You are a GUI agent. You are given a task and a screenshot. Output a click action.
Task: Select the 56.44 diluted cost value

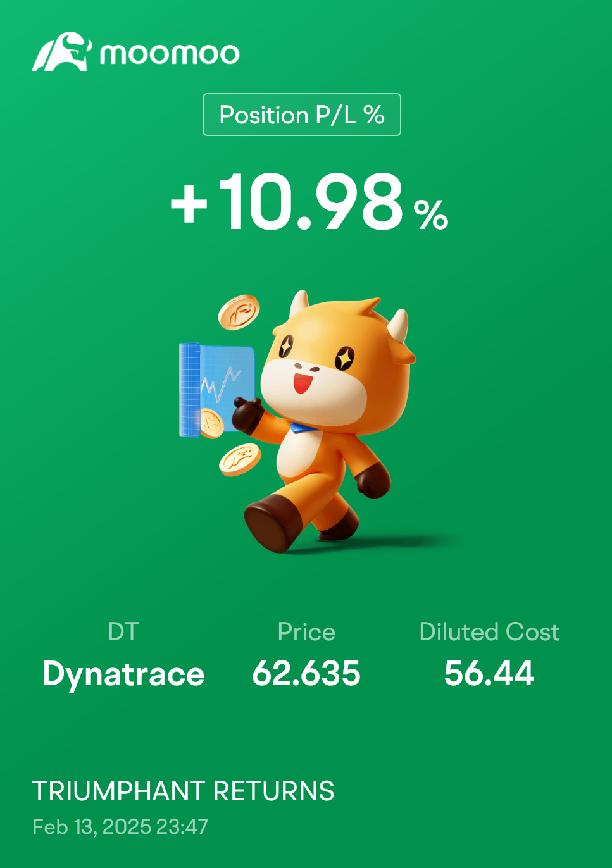[489, 673]
